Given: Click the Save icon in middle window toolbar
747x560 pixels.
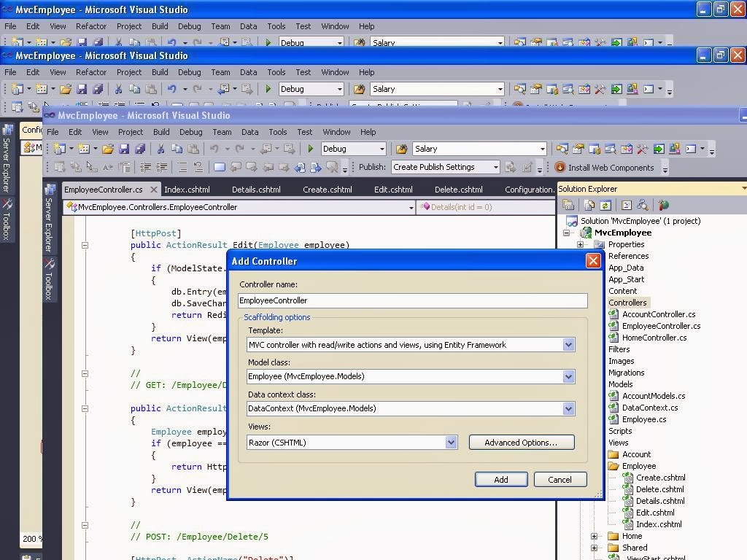Looking at the screenshot, I should [82, 89].
